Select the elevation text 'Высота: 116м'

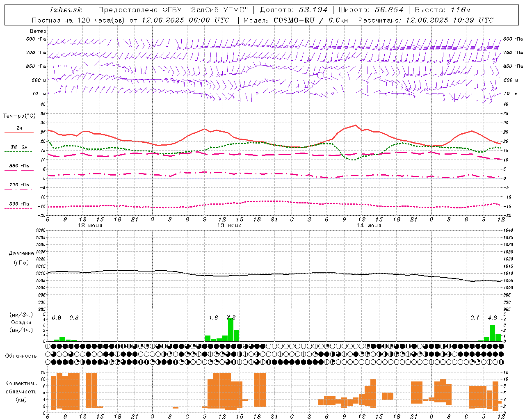[x=443, y=10]
